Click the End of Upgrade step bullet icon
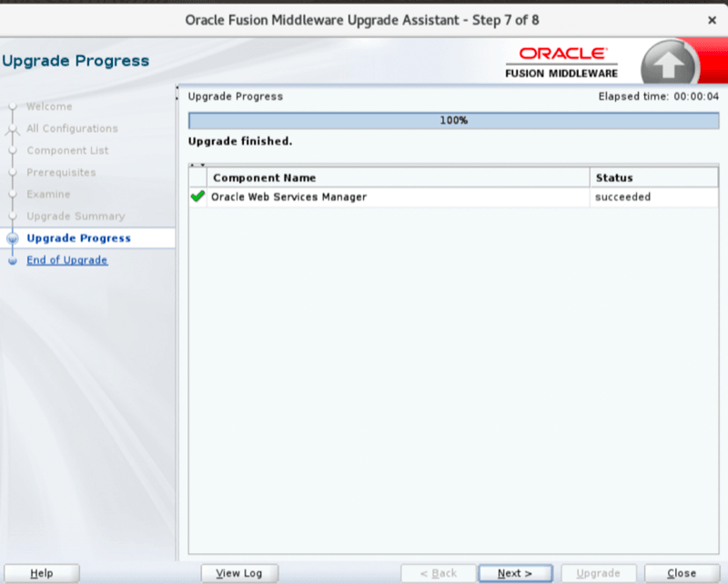Viewport: 728px width, 584px height. click(13, 261)
